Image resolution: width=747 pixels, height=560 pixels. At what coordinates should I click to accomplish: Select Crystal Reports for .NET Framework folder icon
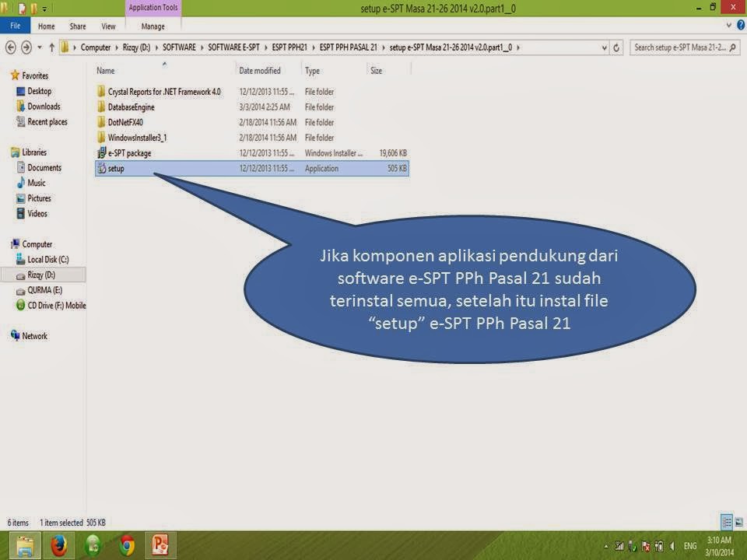[x=101, y=92]
